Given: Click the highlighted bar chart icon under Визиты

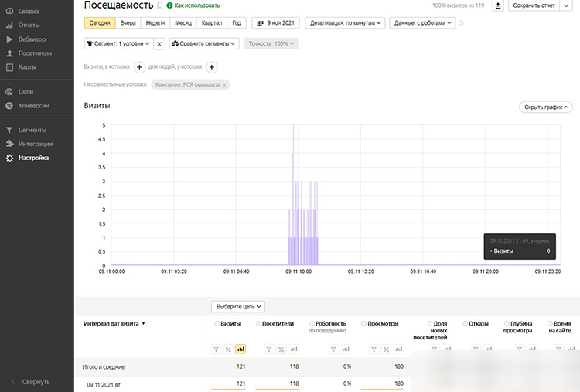Looking at the screenshot, I should tap(241, 349).
